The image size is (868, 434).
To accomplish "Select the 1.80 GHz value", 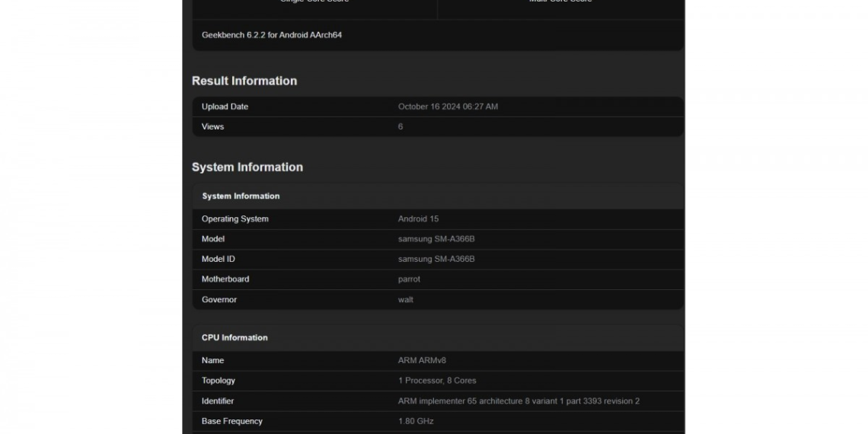I will coord(416,421).
